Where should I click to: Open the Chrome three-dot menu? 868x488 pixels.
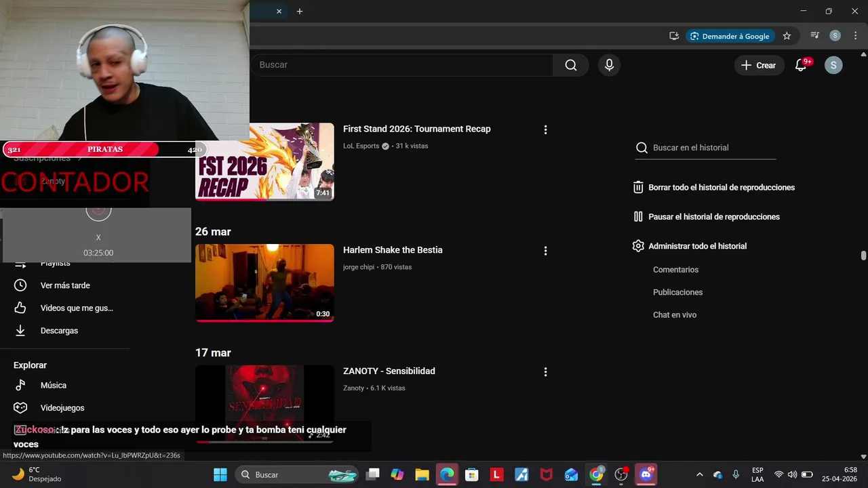pyautogui.click(x=855, y=36)
